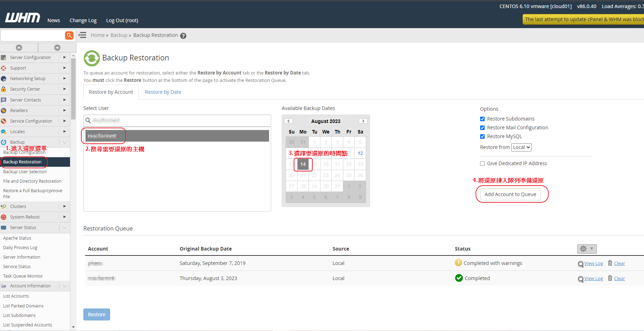Switch to Restore by Date tab
Screen dimensions: 644x331
(x=163, y=92)
